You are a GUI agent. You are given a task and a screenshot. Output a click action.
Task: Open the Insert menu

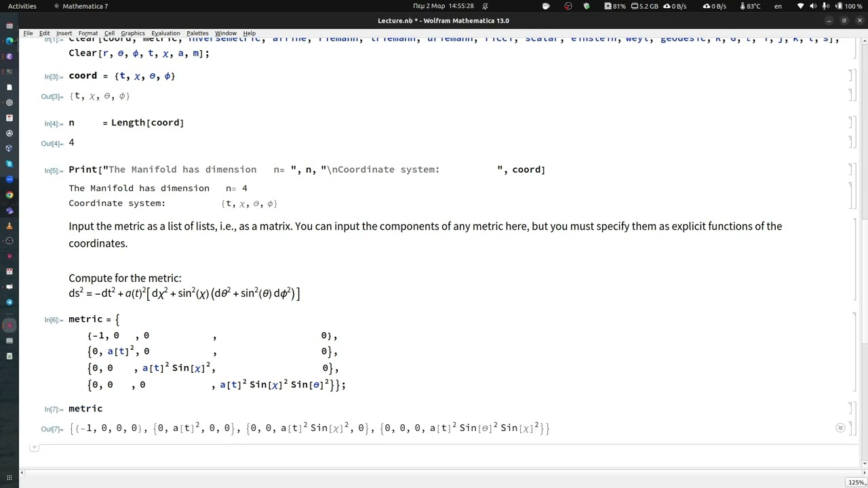coord(64,33)
